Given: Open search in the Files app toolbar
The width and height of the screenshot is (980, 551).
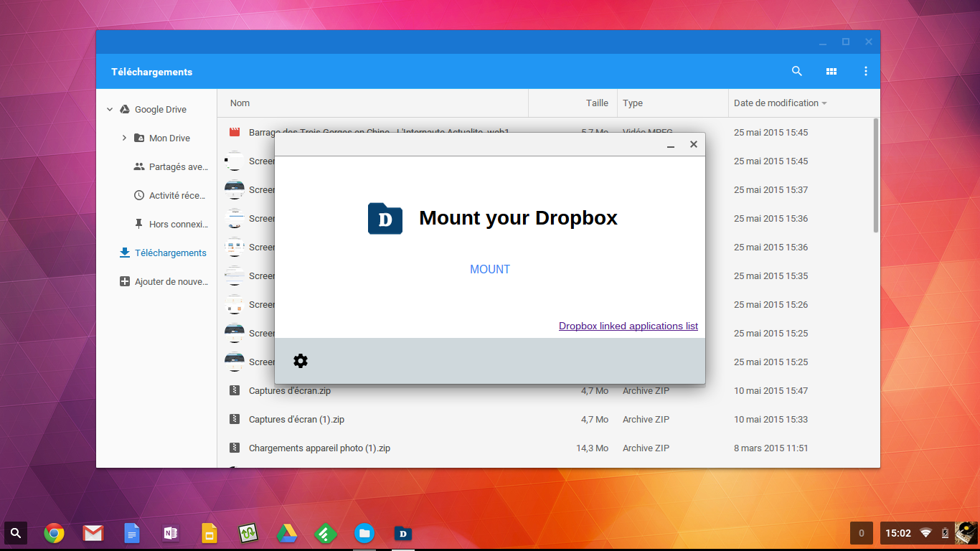Looking at the screenshot, I should point(797,71).
